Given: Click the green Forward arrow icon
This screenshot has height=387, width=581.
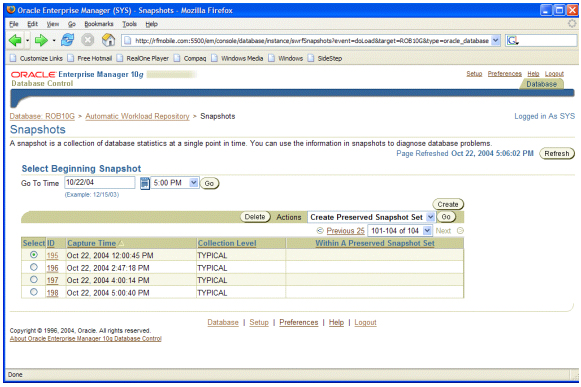Looking at the screenshot, I should 41,40.
